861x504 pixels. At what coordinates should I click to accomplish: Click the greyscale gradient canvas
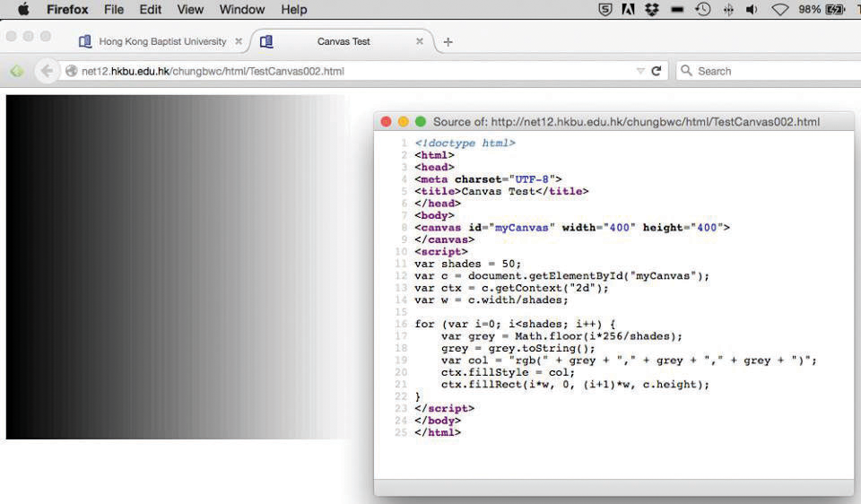tap(178, 267)
